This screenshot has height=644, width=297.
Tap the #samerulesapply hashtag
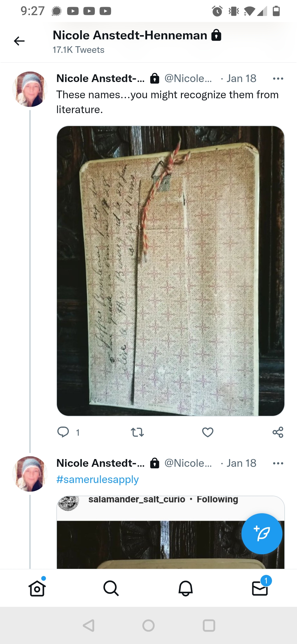pos(97,479)
